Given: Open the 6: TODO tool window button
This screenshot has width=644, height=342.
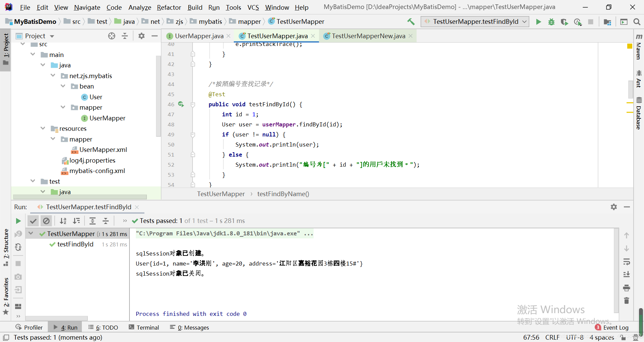Looking at the screenshot, I should click(103, 328).
